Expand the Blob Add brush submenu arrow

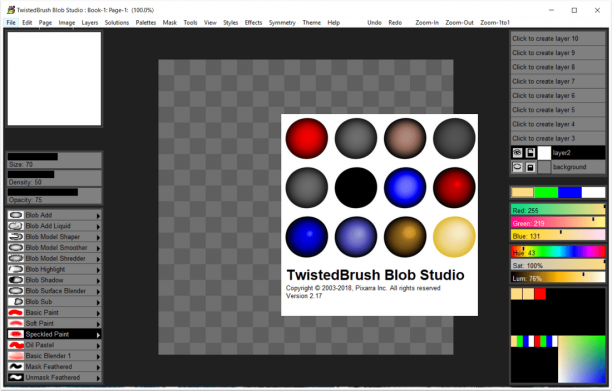pyautogui.click(x=98, y=215)
